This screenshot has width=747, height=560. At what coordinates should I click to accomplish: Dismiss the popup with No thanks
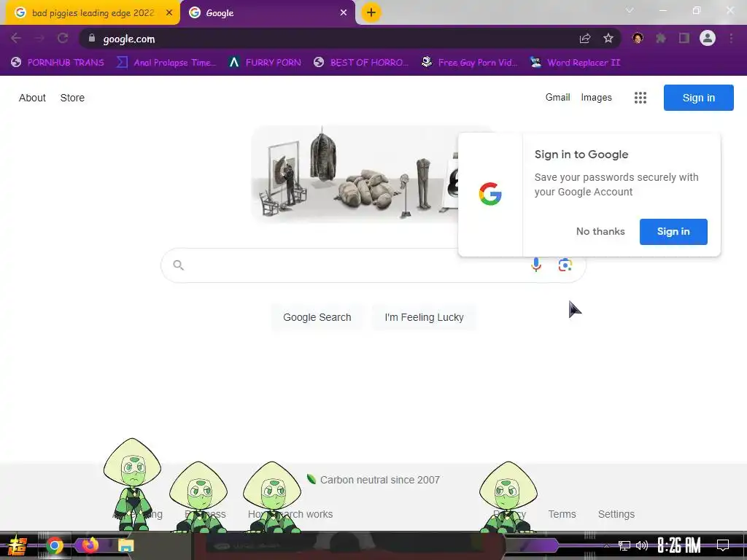coord(600,231)
